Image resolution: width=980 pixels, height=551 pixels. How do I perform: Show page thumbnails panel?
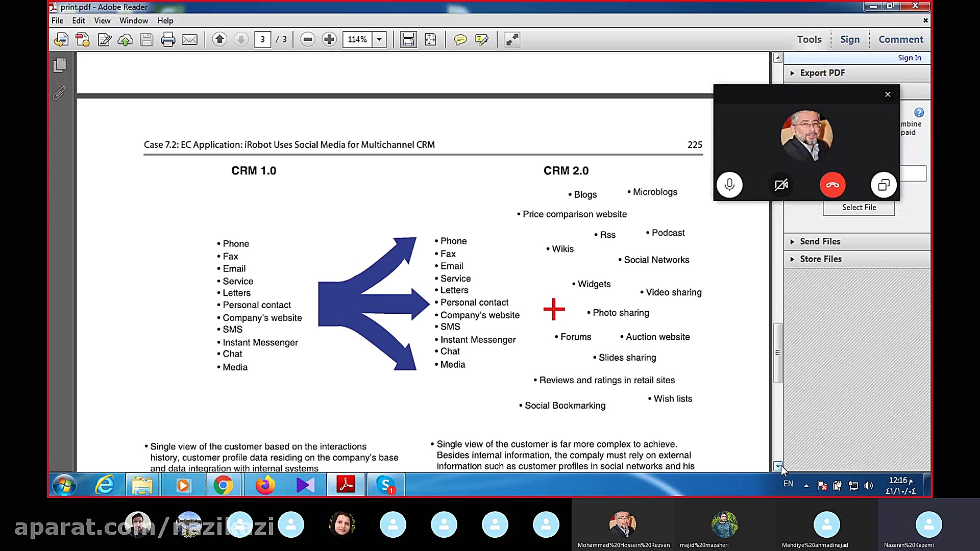[60, 65]
